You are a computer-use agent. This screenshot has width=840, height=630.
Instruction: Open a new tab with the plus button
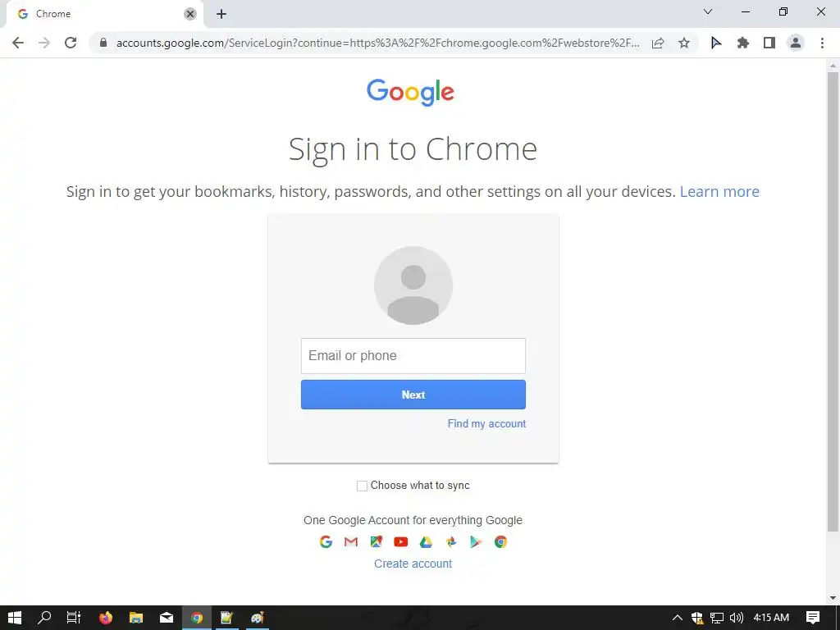pyautogui.click(x=221, y=14)
